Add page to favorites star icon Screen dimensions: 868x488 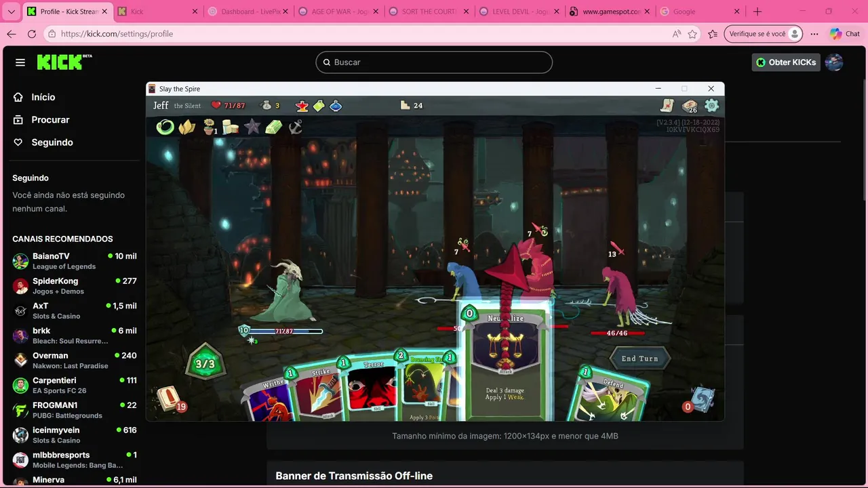pos(692,34)
